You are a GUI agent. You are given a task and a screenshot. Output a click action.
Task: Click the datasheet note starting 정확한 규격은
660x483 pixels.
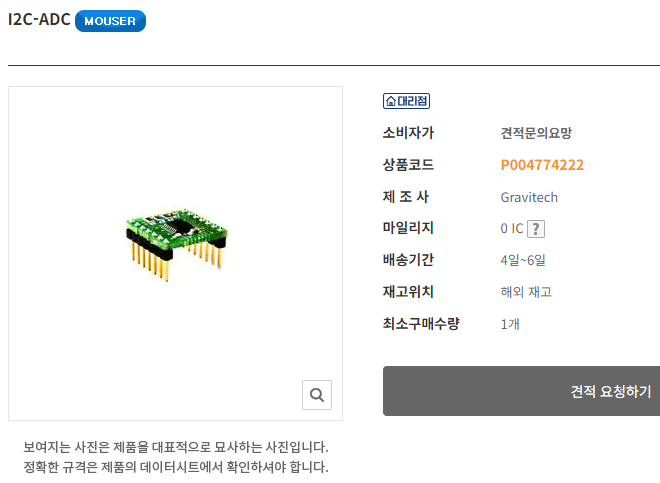176,467
